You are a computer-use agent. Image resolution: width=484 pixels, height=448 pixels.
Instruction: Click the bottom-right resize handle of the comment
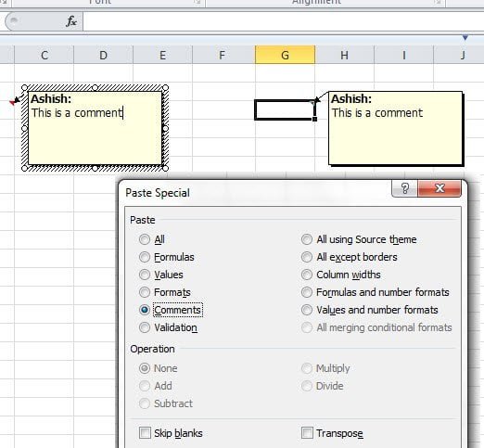coord(165,168)
